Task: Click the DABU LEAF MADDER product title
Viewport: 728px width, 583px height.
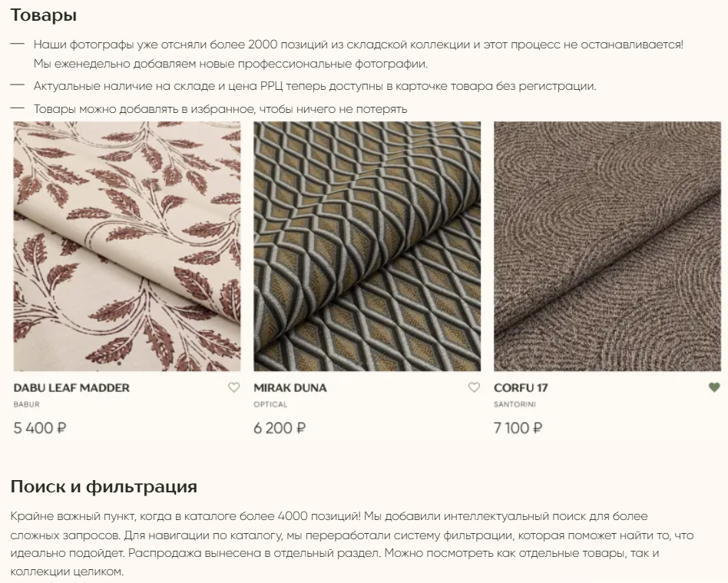Action: 71,387
